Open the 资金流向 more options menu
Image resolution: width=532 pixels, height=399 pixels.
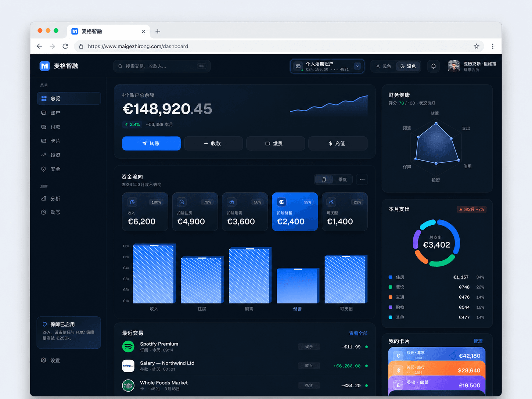(362, 179)
